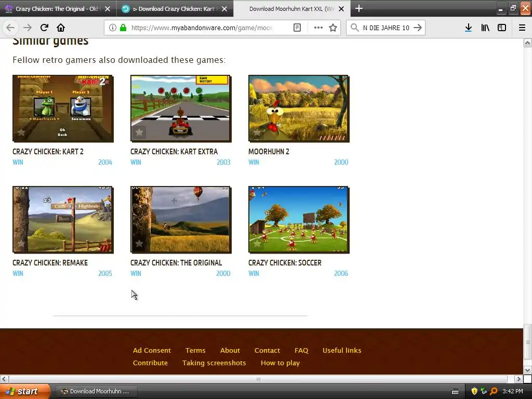This screenshot has height=399, width=532.
Task: Click the security shield tray icon
Action: [x=474, y=391]
